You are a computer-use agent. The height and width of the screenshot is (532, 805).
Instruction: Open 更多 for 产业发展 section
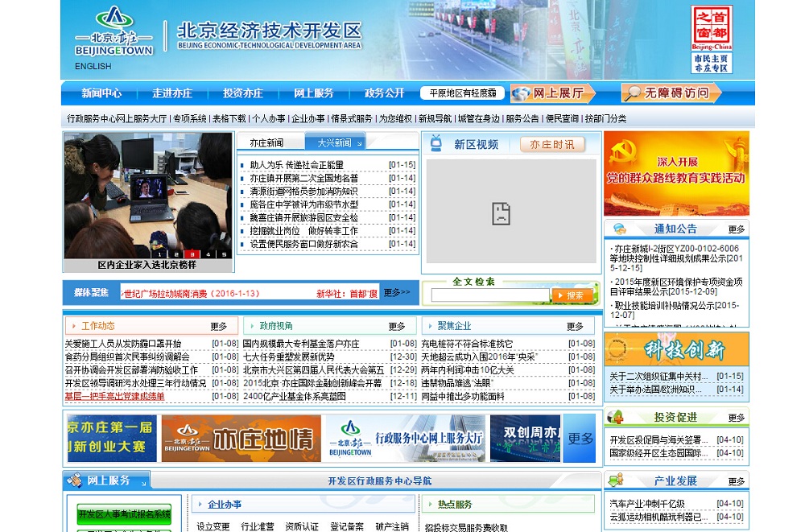point(736,481)
